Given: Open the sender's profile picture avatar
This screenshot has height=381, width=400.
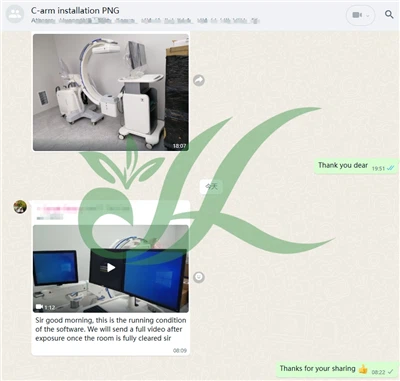Looking at the screenshot, I should point(20,207).
